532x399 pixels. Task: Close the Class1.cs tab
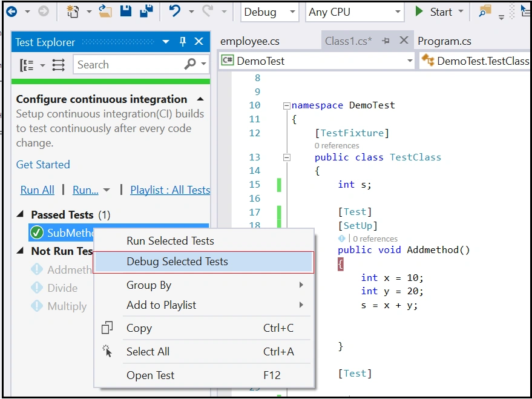click(x=404, y=41)
